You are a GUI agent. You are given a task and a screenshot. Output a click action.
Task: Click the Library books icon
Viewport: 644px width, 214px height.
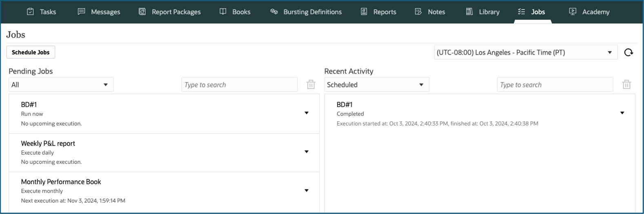click(x=469, y=11)
